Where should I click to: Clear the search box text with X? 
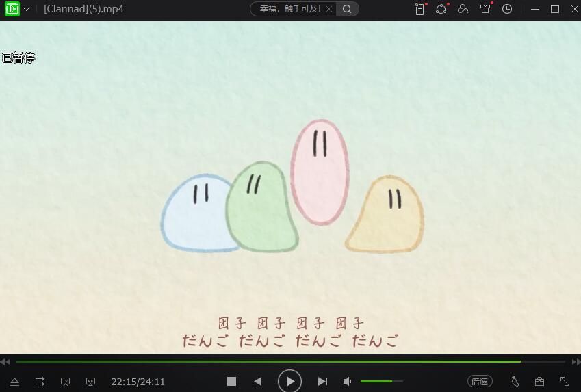pyautogui.click(x=329, y=9)
